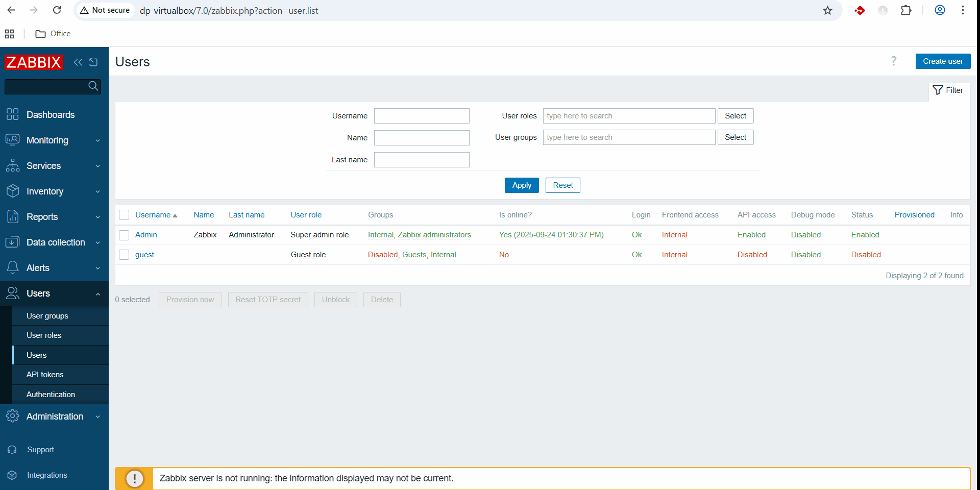Screen dimensions: 980x490
Task: Expand the Administration menu section
Action: click(54, 416)
